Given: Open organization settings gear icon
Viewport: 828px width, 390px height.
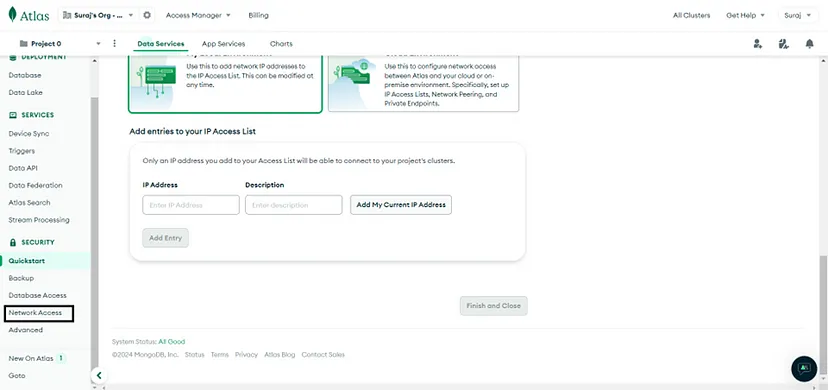Looking at the screenshot, I should click(x=147, y=15).
